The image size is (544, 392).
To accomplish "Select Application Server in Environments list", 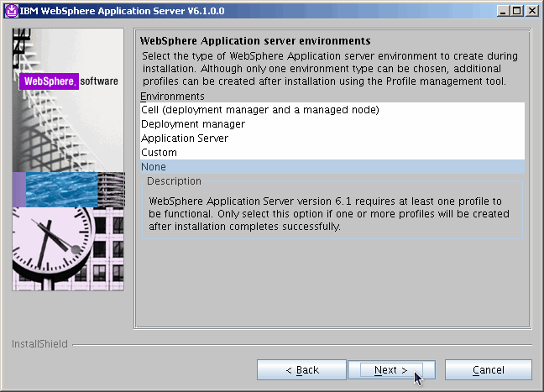I will pyautogui.click(x=185, y=139).
